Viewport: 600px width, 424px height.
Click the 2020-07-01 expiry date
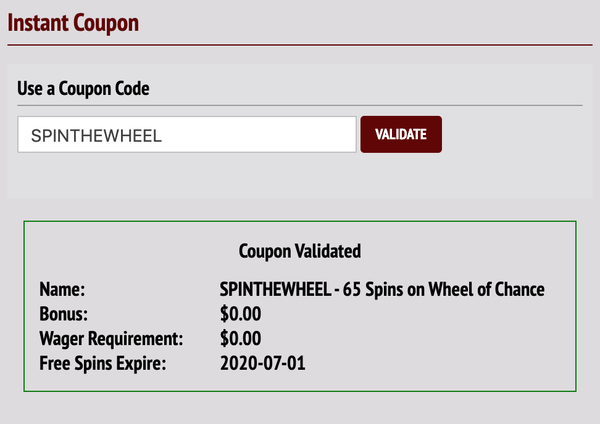[262, 361]
